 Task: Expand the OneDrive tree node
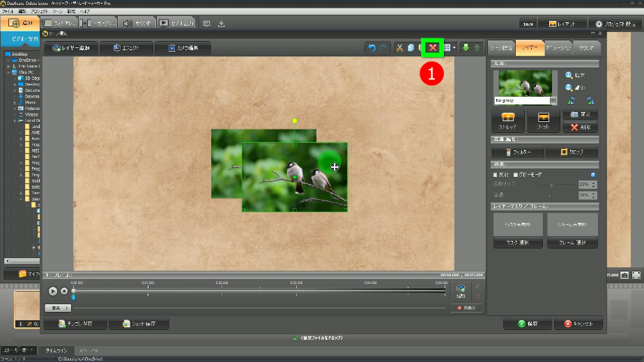[8, 61]
